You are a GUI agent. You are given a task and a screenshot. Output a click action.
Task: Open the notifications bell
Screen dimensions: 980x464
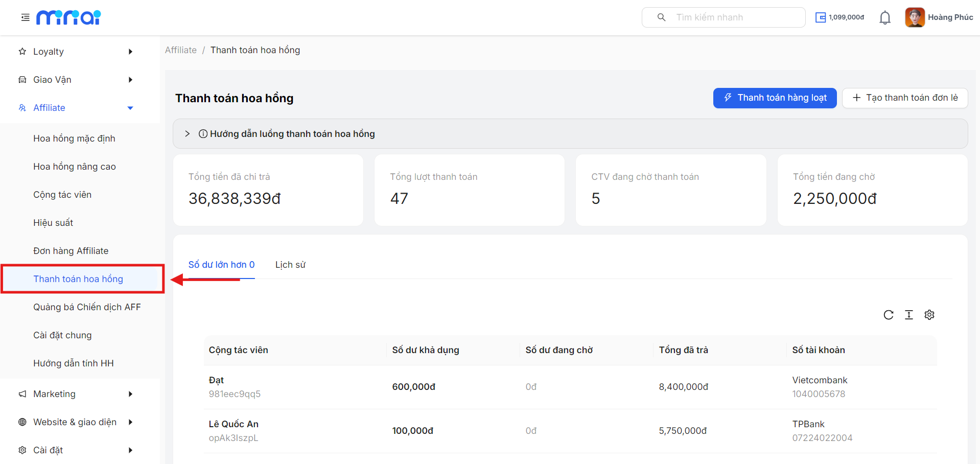pyautogui.click(x=885, y=18)
